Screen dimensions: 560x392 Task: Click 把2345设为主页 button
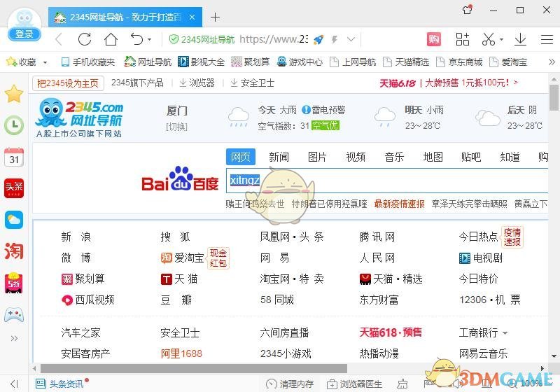(x=68, y=83)
